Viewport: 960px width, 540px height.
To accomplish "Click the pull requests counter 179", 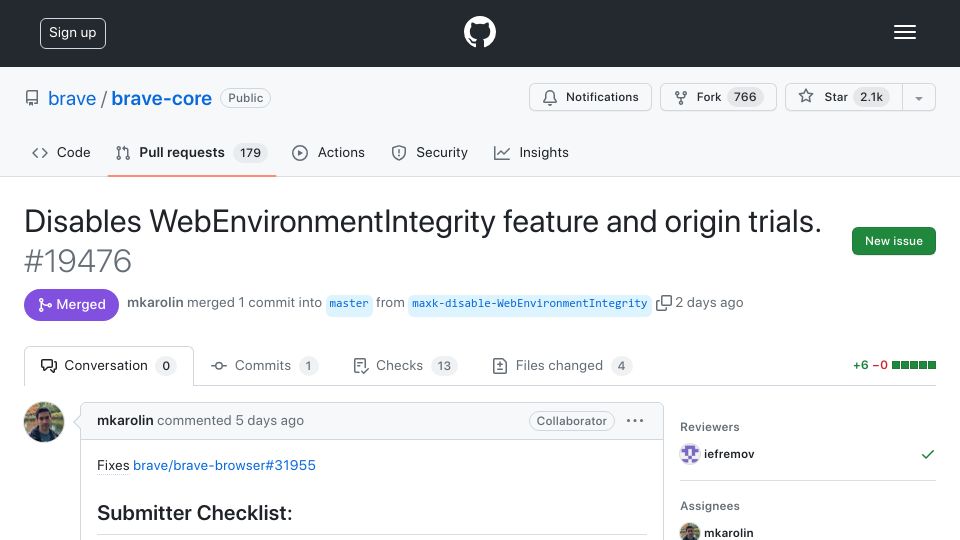I will pos(250,153).
